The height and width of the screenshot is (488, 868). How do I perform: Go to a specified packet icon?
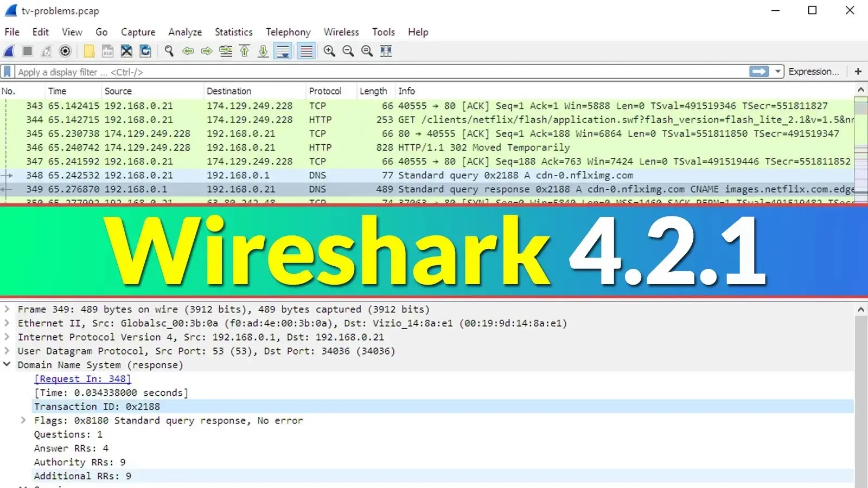pos(226,51)
